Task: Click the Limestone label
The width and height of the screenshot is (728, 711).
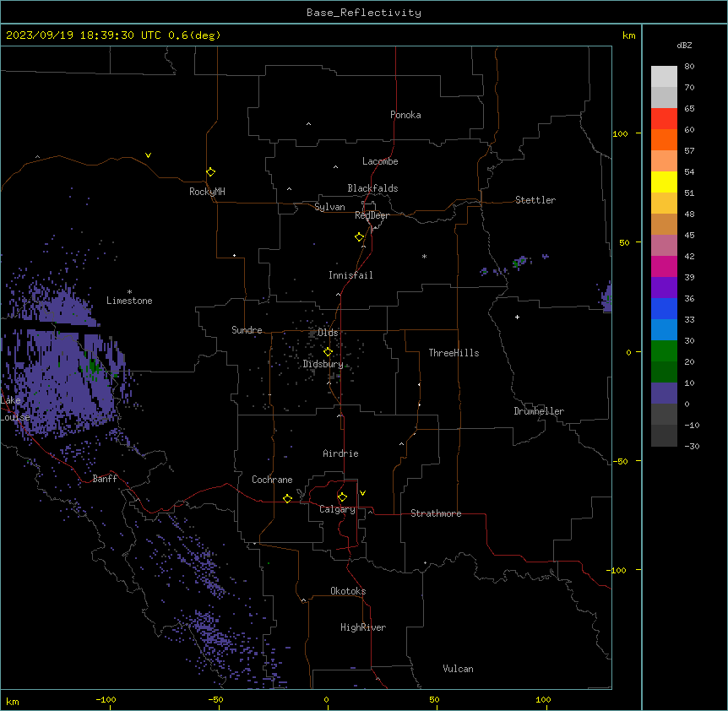Action: point(129,301)
